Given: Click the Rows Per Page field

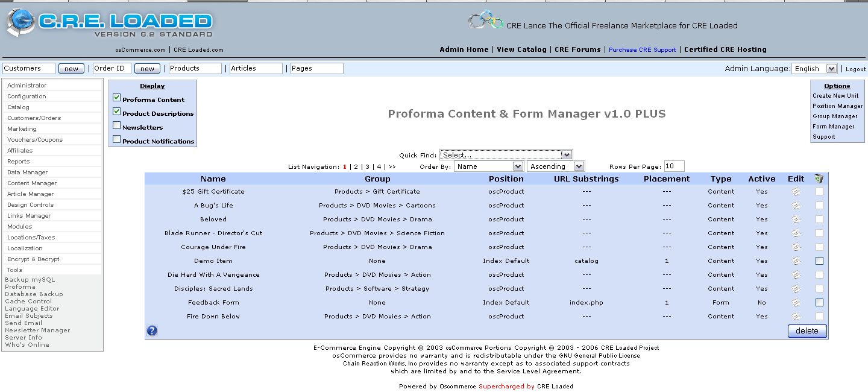Looking at the screenshot, I should pos(675,166).
